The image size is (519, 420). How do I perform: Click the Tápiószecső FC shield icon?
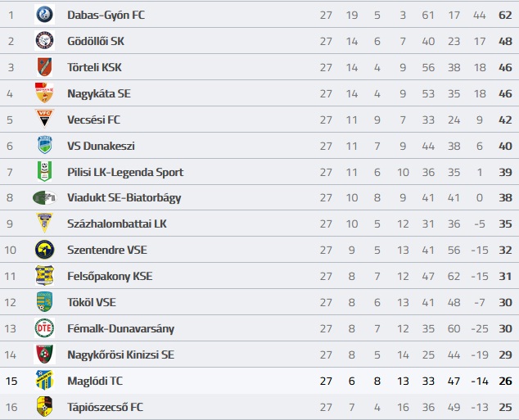coord(44,406)
